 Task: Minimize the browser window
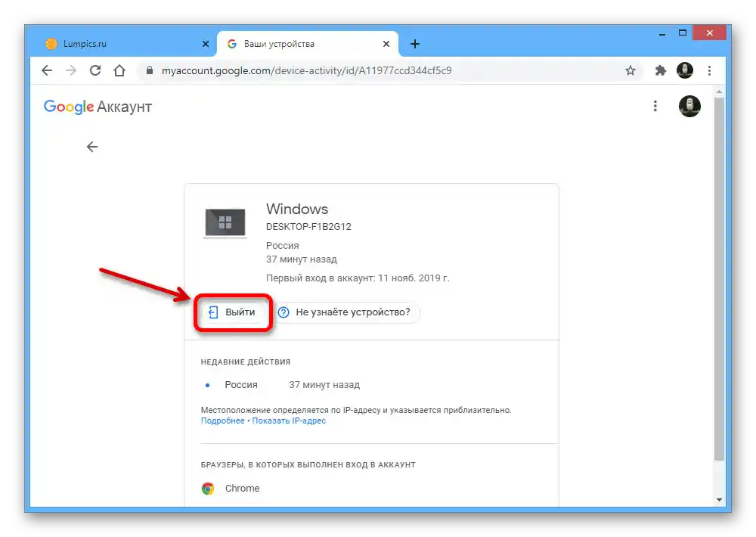point(662,33)
